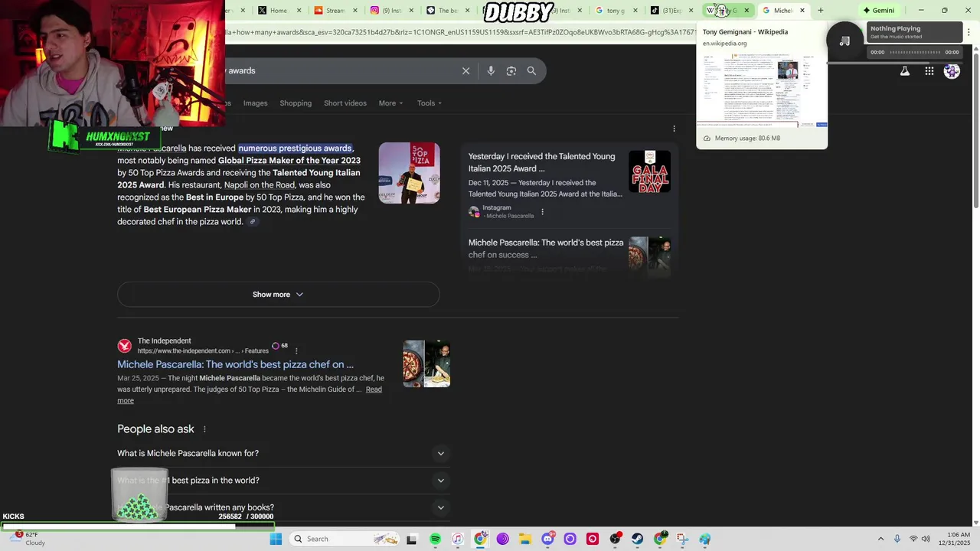Expand AI overview with Show more

[x=278, y=295]
